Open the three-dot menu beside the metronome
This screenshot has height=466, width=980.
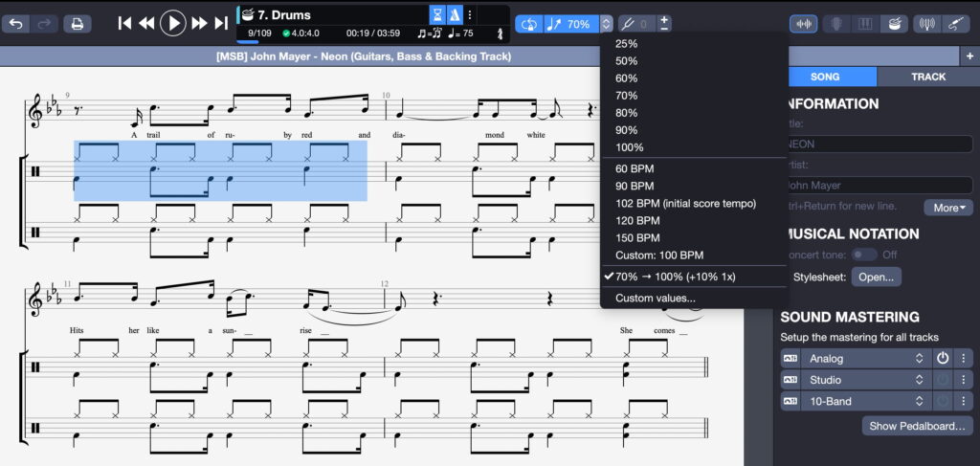[470, 15]
